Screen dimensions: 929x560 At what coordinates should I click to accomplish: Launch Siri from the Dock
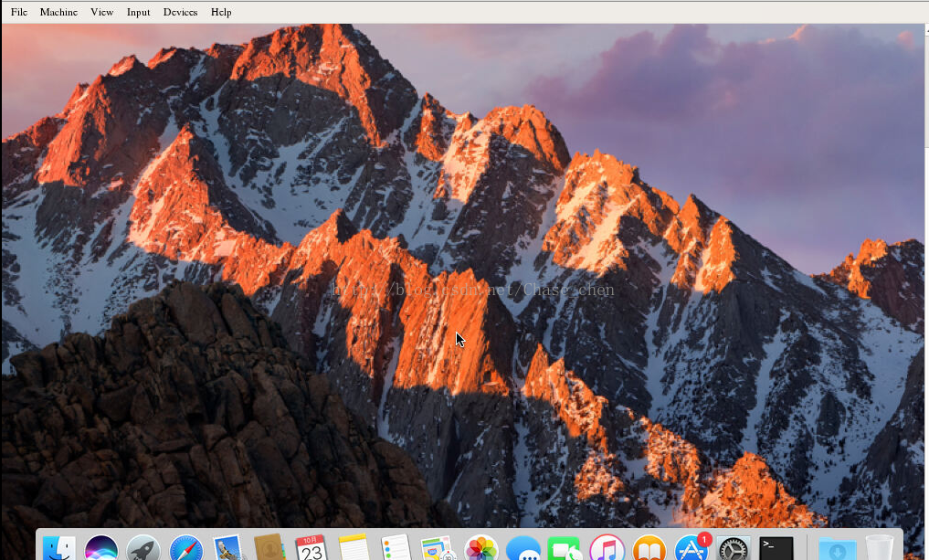[x=101, y=547]
